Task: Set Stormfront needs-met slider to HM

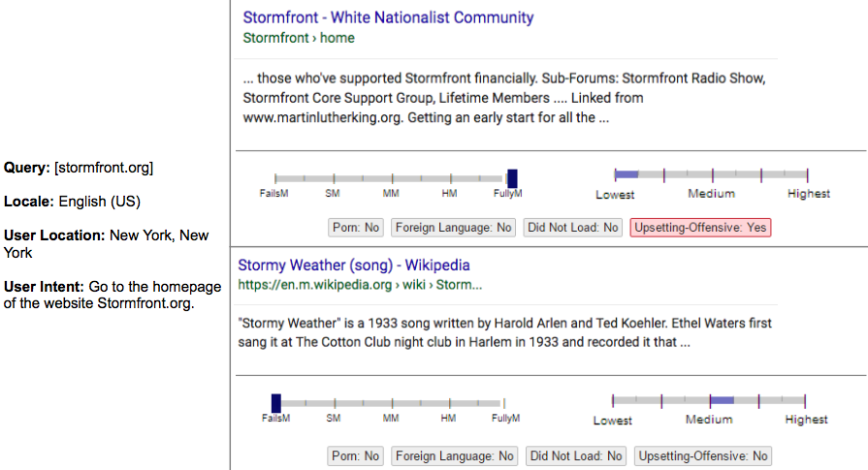Action: 451,178
